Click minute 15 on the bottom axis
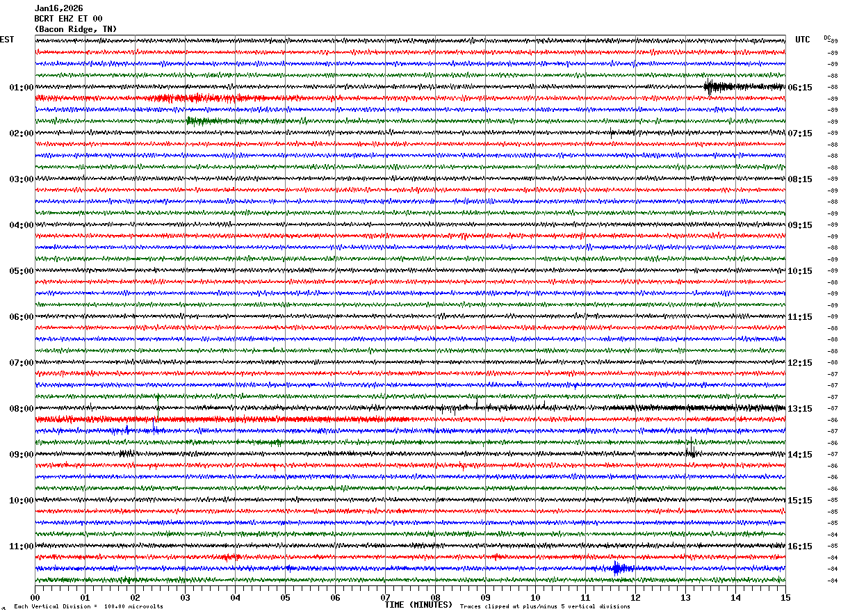 click(x=785, y=597)
